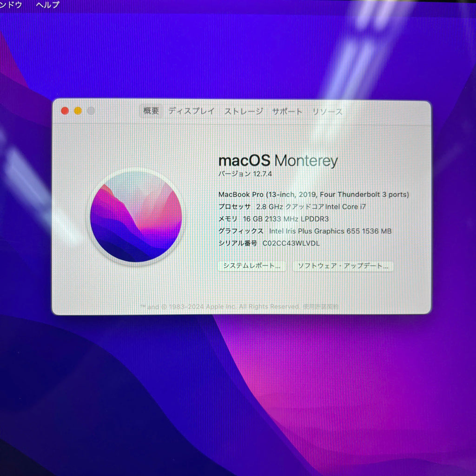Click the red close window button
The image size is (476, 476).
(65, 111)
